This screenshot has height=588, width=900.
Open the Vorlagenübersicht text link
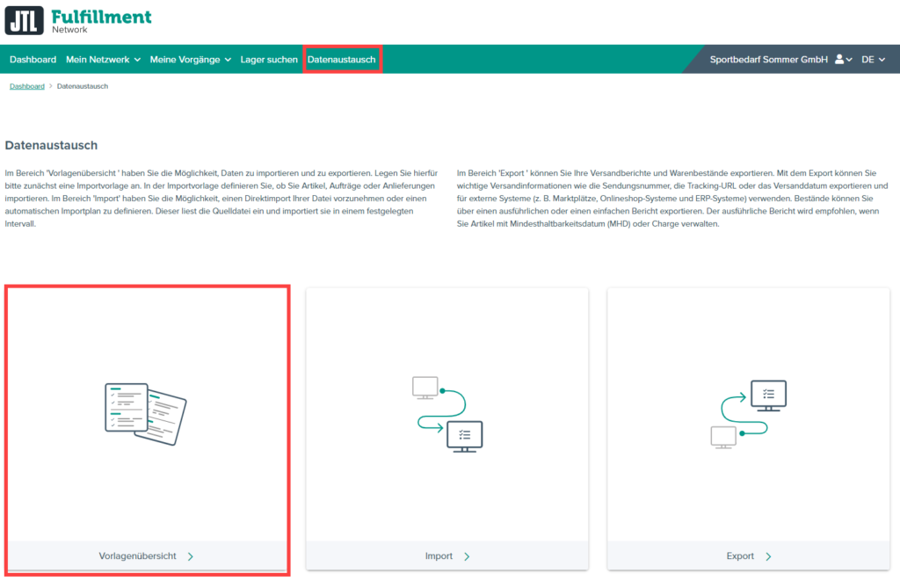[x=137, y=556]
